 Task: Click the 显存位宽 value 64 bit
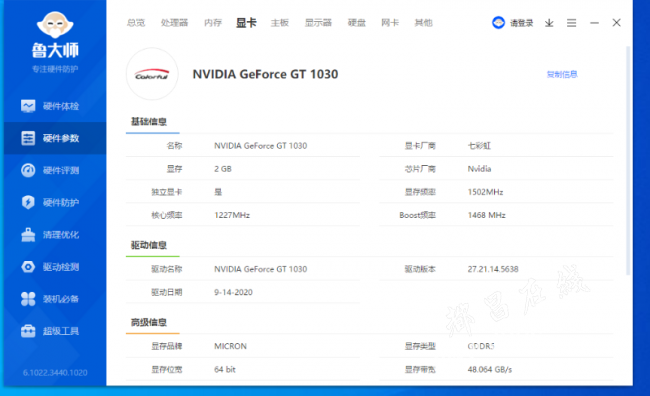[x=225, y=369]
